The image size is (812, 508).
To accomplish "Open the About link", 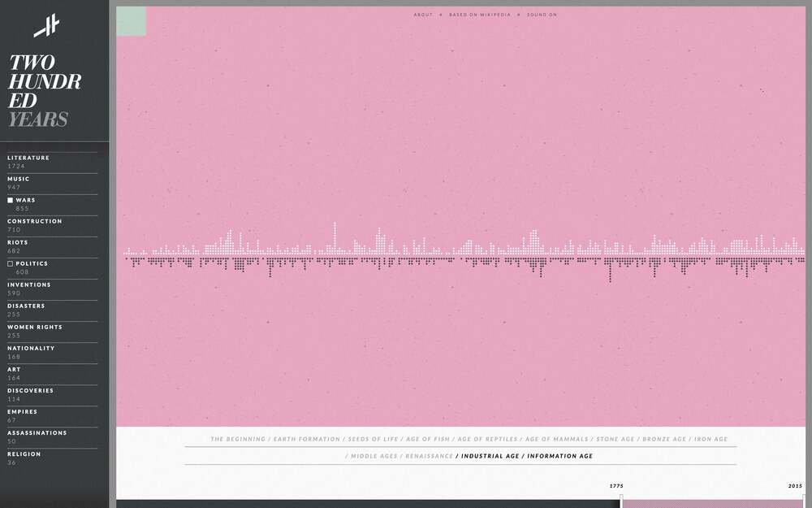I will pyautogui.click(x=423, y=15).
